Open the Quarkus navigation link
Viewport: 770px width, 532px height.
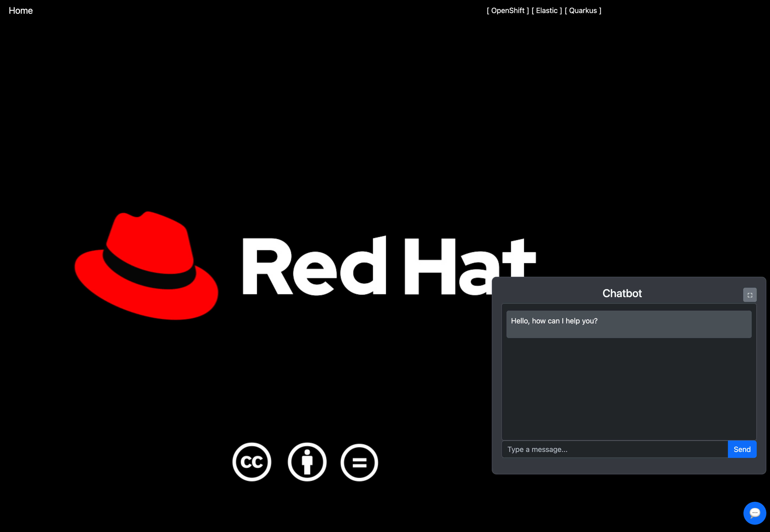(x=583, y=11)
